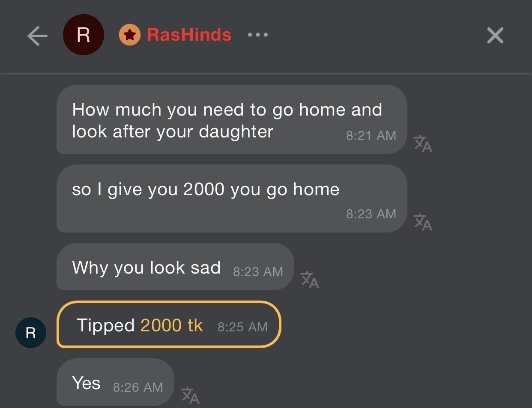The width and height of the screenshot is (532, 408).
Task: Click the 8:25 AM tip timestamp
Action: pos(242,327)
